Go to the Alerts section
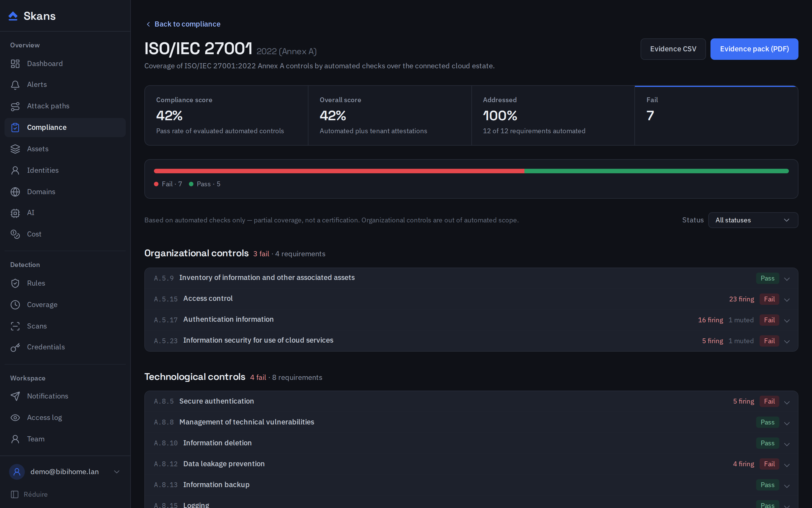812x508 pixels. 65,85
